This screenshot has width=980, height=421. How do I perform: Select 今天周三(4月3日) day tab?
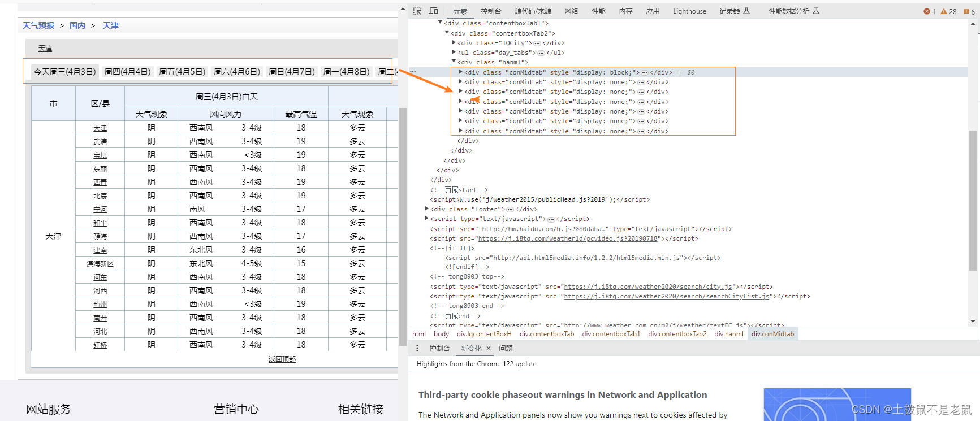[65, 72]
